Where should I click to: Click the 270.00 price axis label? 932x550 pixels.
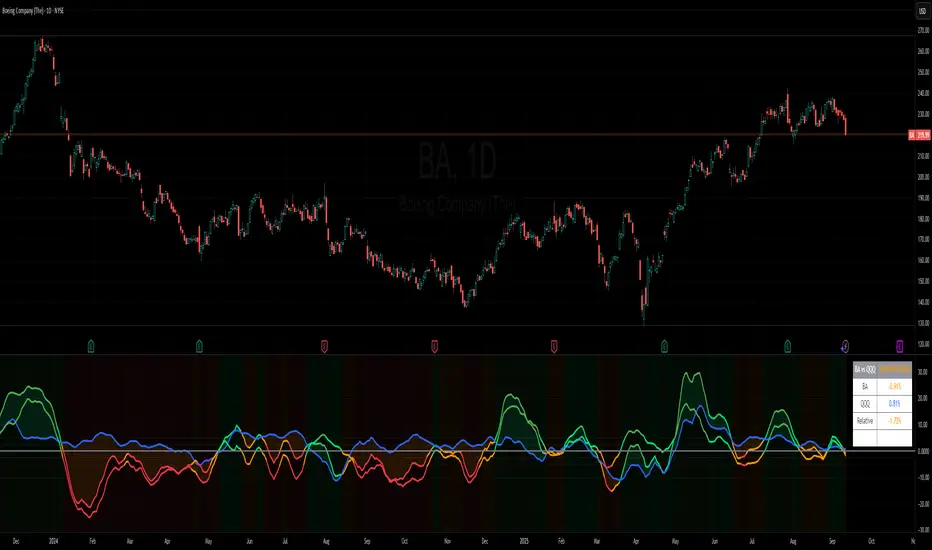point(923,30)
